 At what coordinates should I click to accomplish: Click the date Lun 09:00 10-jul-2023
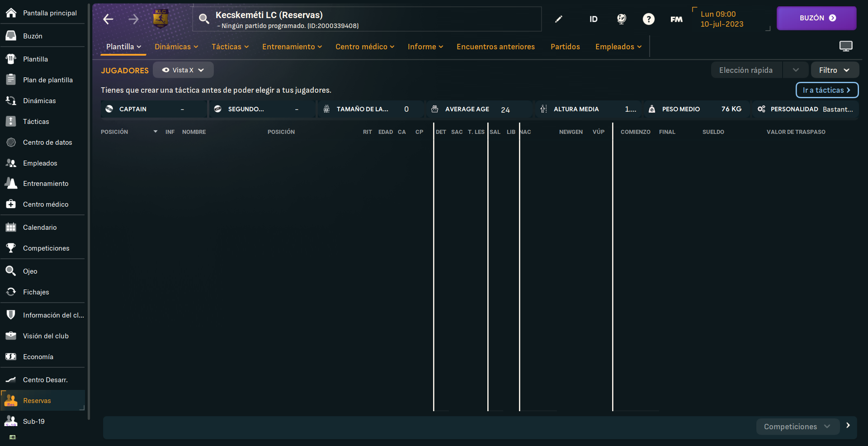(722, 19)
